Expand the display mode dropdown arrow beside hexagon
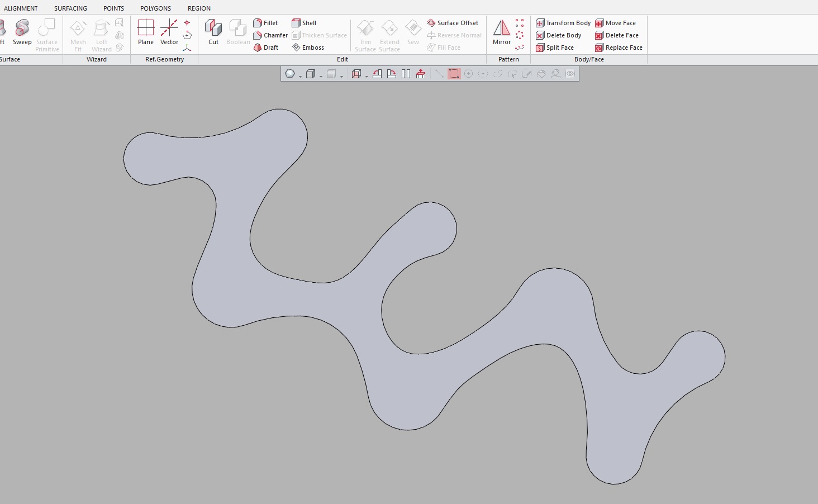This screenshot has height=504, width=818. pos(301,76)
